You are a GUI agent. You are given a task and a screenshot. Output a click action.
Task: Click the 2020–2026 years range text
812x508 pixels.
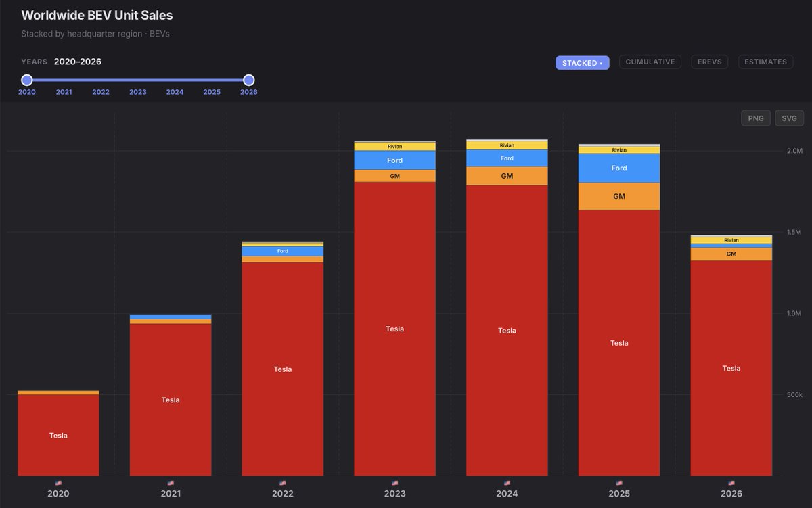click(x=78, y=62)
